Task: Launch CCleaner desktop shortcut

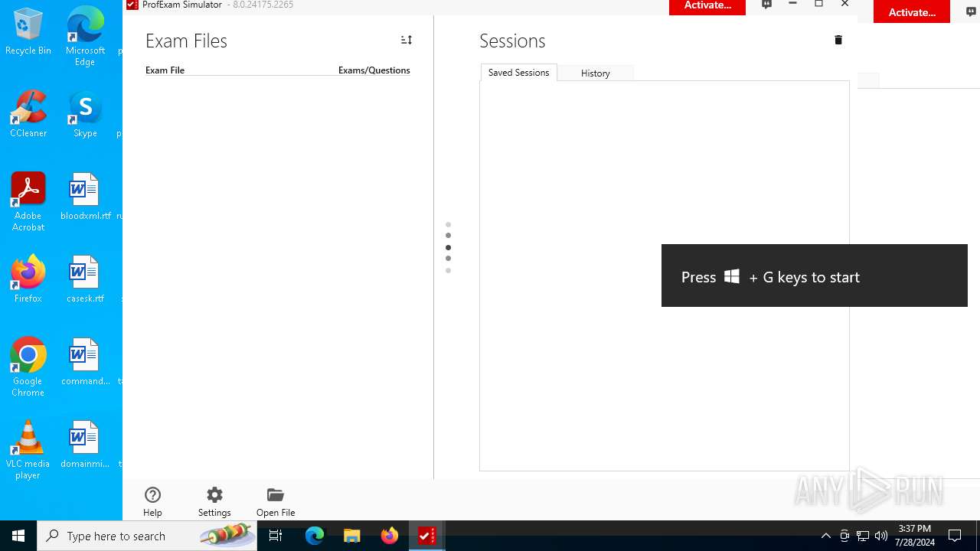Action: coord(28,115)
